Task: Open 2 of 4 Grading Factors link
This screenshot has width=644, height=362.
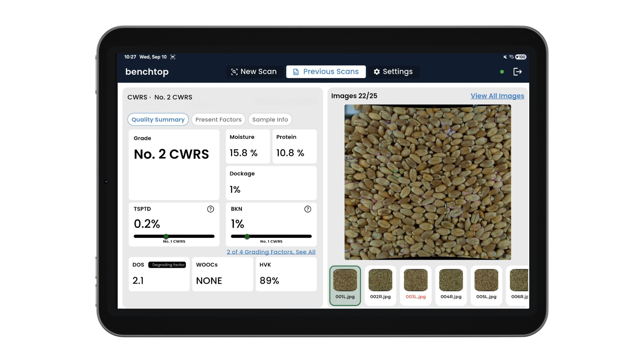Action: (x=271, y=252)
